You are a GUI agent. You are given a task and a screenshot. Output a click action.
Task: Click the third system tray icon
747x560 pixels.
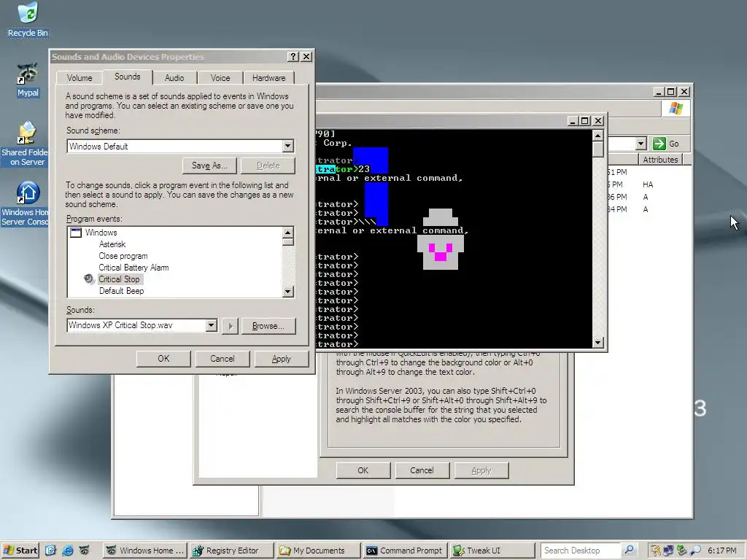(682, 550)
